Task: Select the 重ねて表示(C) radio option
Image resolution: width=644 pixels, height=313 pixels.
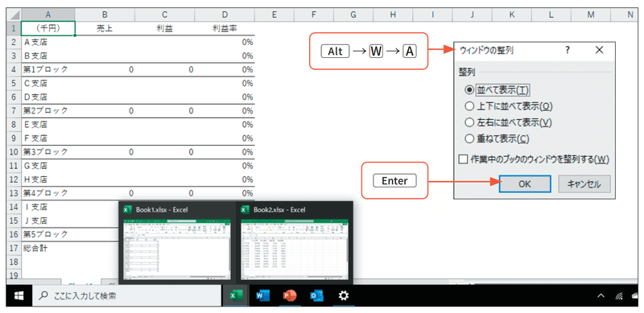Action: 497,139
